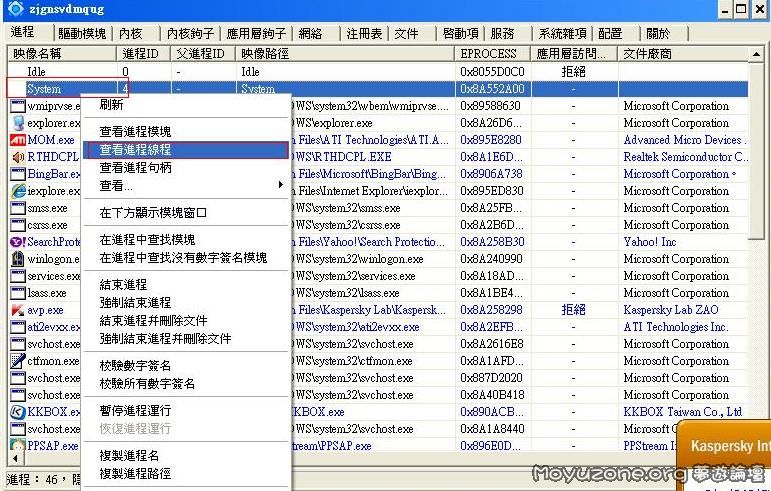
Task: Open the 配置 tab
Action: point(610,33)
